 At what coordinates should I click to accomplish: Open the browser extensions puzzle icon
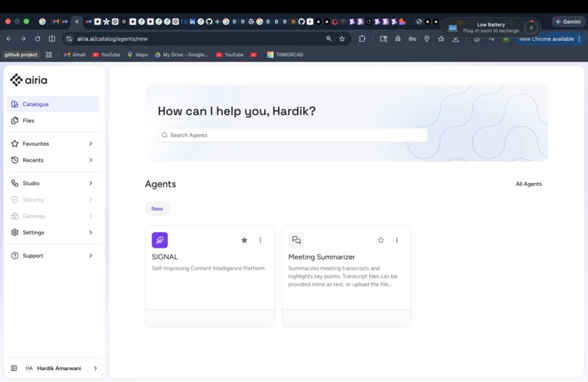(362, 39)
